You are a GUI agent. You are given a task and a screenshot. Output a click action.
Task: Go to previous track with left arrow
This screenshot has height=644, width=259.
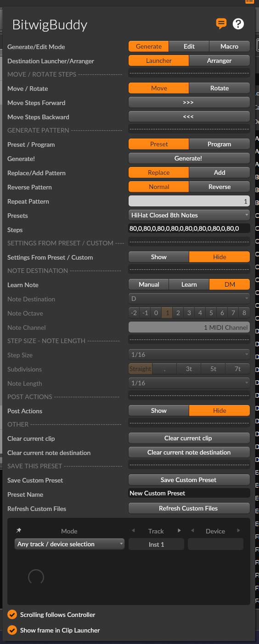pos(133,531)
